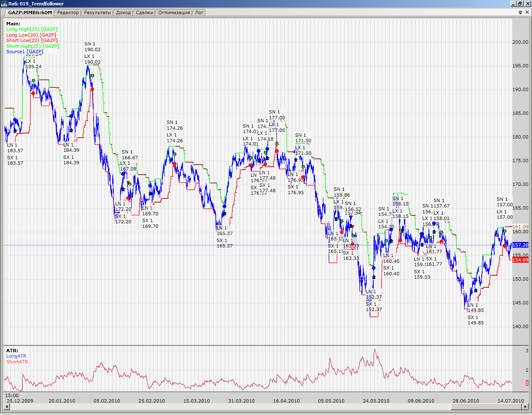Click the 31.03.2010 date axis label
The image size is (532, 415).
pos(241,401)
